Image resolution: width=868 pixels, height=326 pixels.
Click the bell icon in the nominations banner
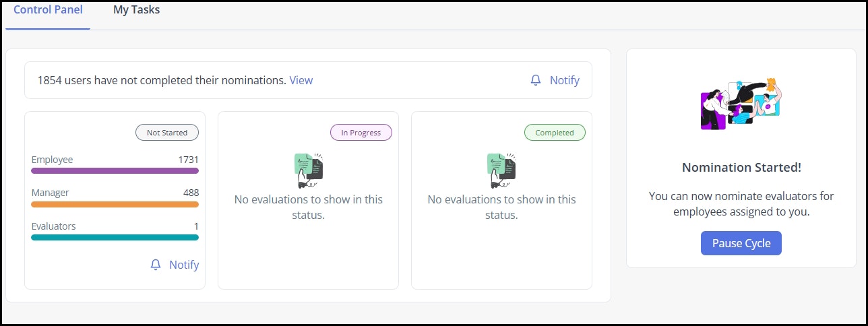pos(536,80)
